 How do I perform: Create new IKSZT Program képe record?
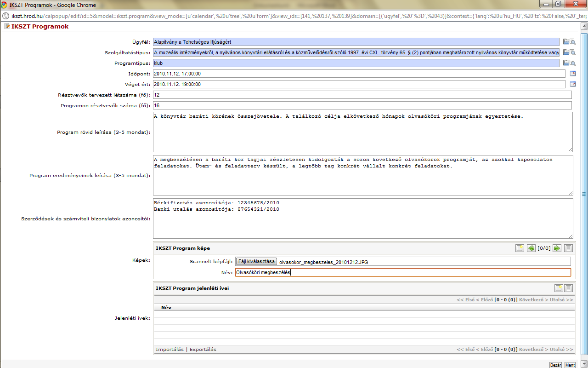pos(520,248)
